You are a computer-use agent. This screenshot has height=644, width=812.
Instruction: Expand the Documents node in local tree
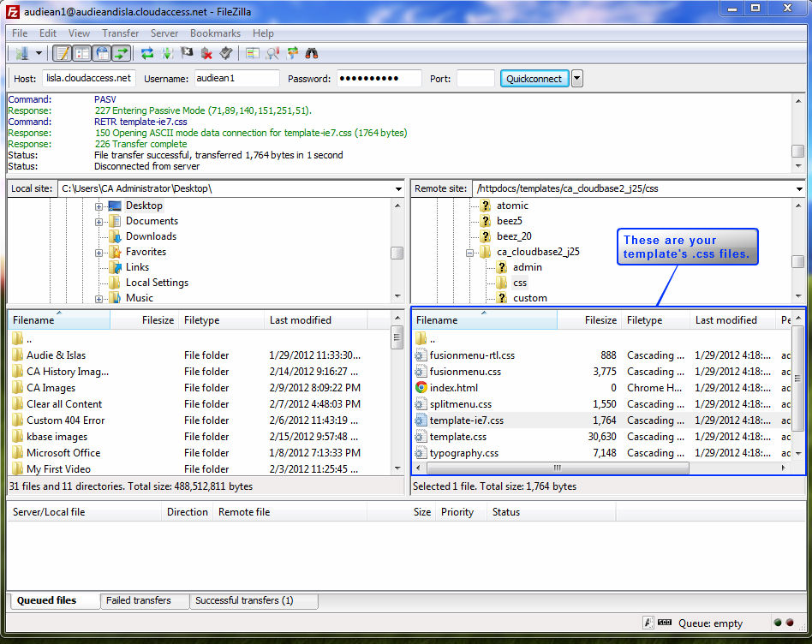point(99,222)
